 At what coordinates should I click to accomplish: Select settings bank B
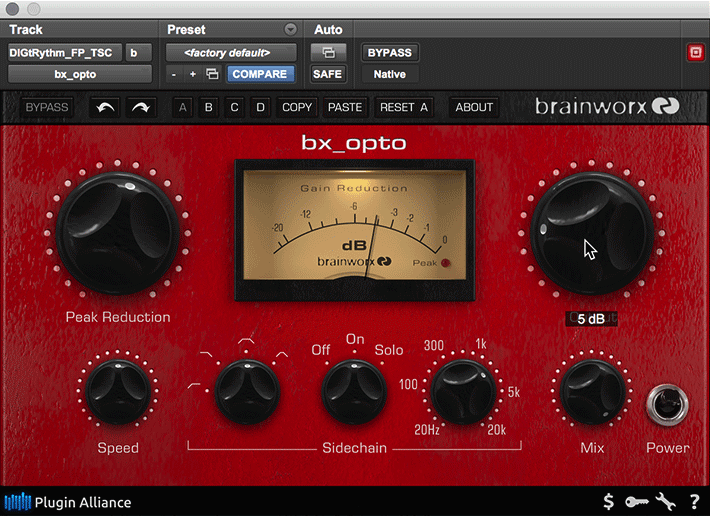[209, 108]
